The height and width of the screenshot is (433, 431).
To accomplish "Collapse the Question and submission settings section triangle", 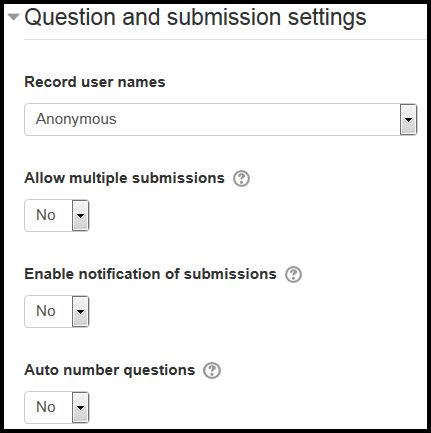I will pyautogui.click(x=14, y=17).
